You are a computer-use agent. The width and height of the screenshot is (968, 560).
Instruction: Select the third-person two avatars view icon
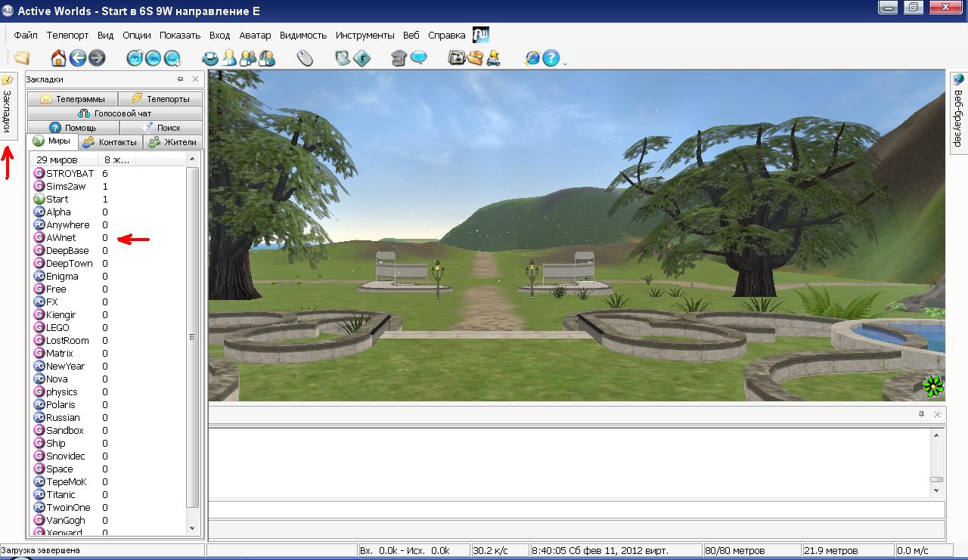pos(247,57)
